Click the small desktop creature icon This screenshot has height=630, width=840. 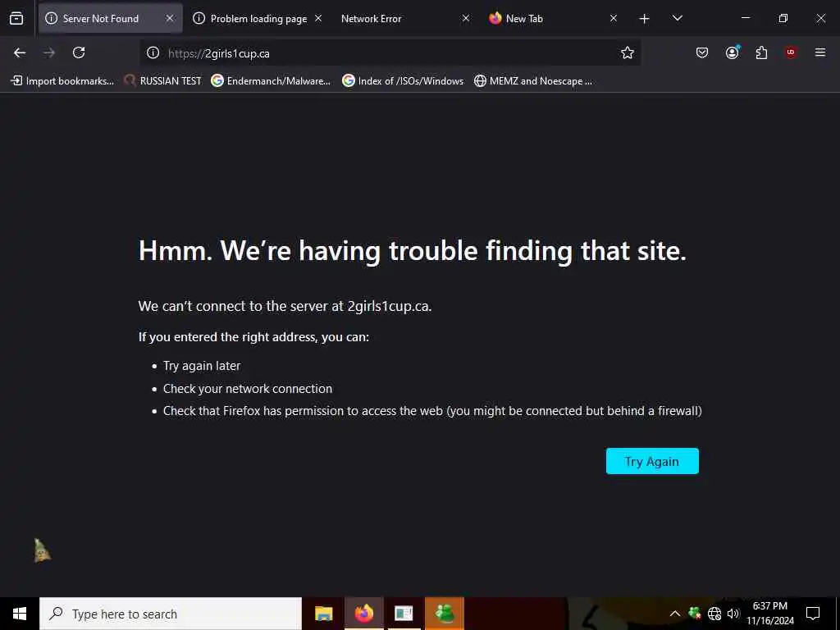(42, 550)
